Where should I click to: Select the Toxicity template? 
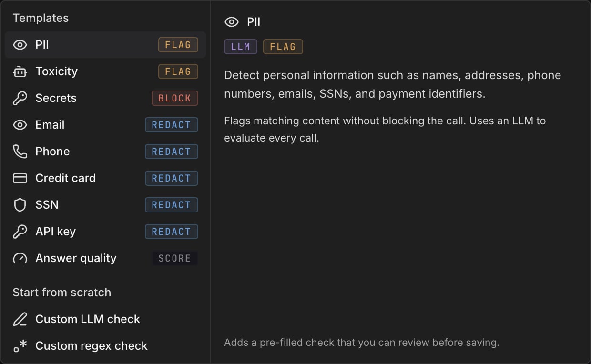[x=105, y=71]
